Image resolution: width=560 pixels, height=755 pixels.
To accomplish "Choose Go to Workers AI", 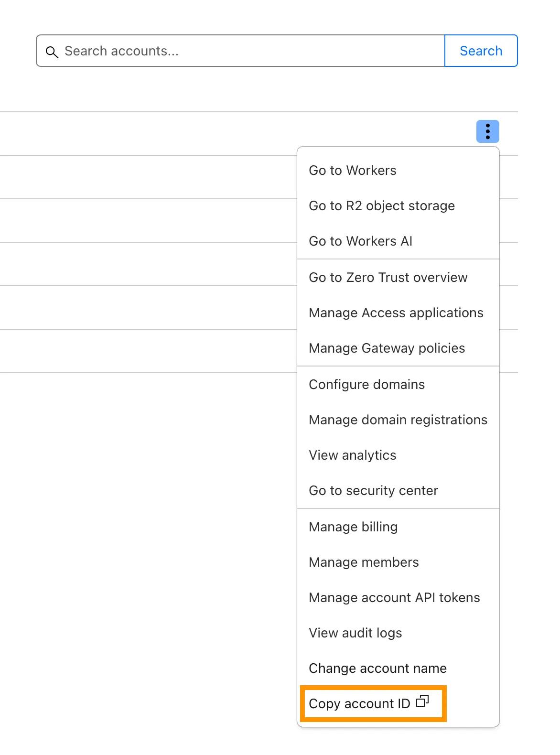I will coord(360,241).
